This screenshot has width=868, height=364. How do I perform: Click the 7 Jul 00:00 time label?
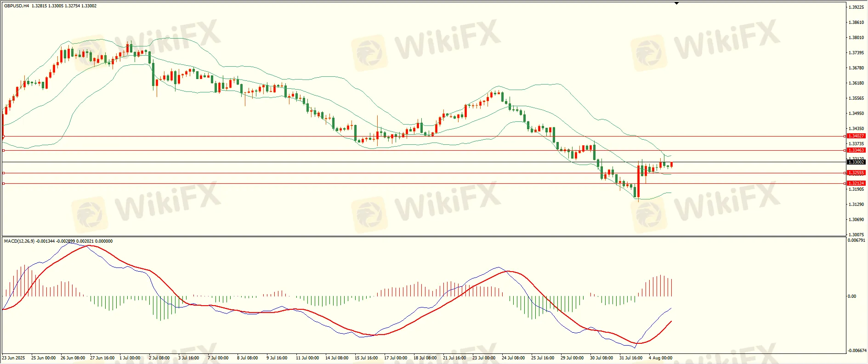[x=218, y=358]
